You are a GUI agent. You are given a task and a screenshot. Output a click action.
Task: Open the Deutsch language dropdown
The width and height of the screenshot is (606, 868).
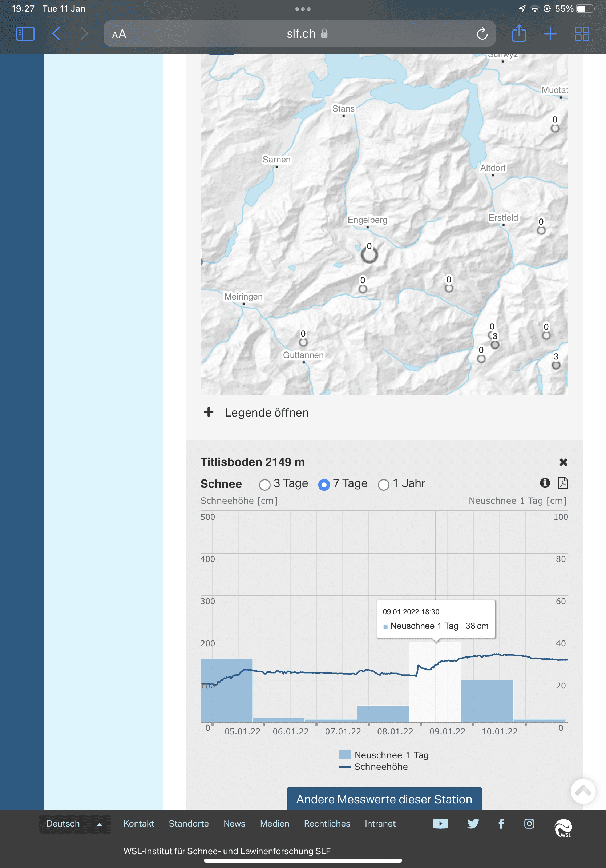click(75, 824)
